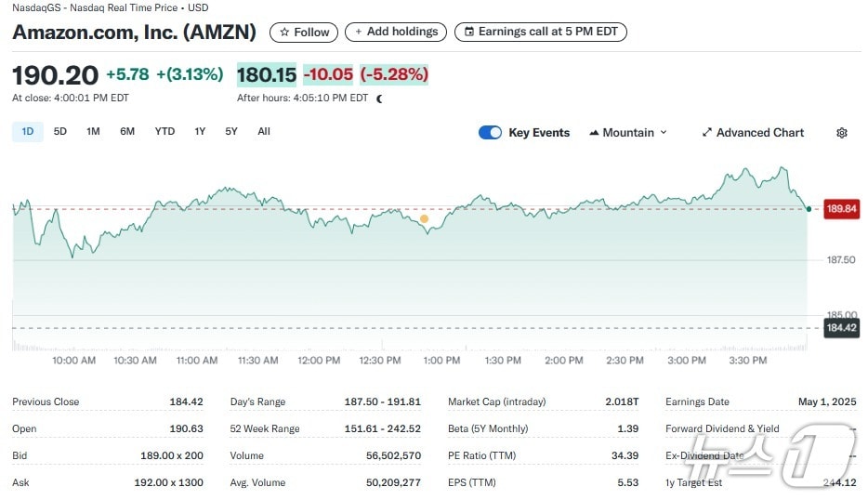Click the plus icon in Add holdings
The image size is (868, 500).
359,32
